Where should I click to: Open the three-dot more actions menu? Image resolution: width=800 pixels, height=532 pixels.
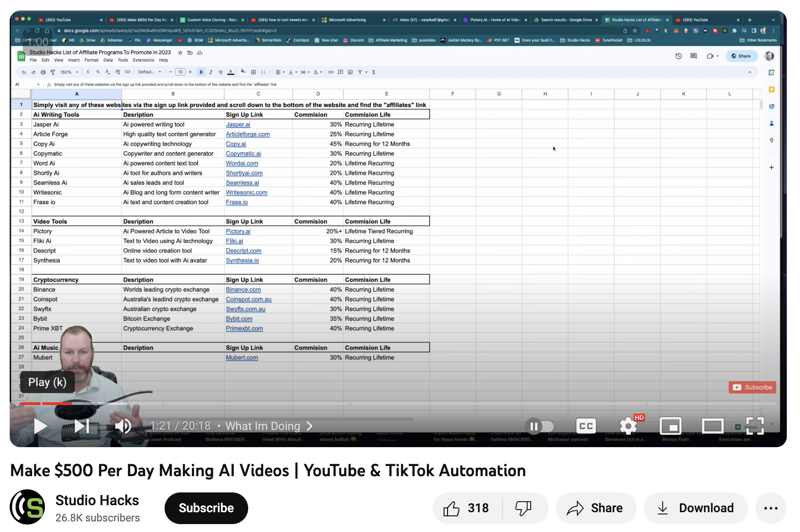771,508
